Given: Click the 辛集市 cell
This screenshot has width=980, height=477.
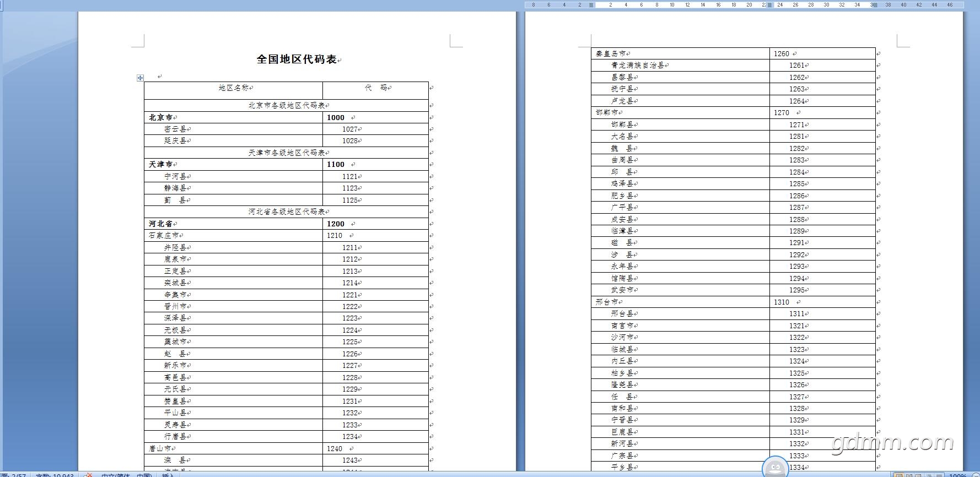Looking at the screenshot, I should tap(233, 295).
